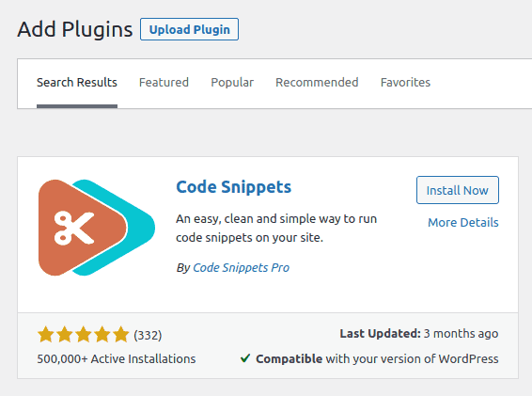
Task: Click the Upload Plugin button
Action: (x=189, y=29)
